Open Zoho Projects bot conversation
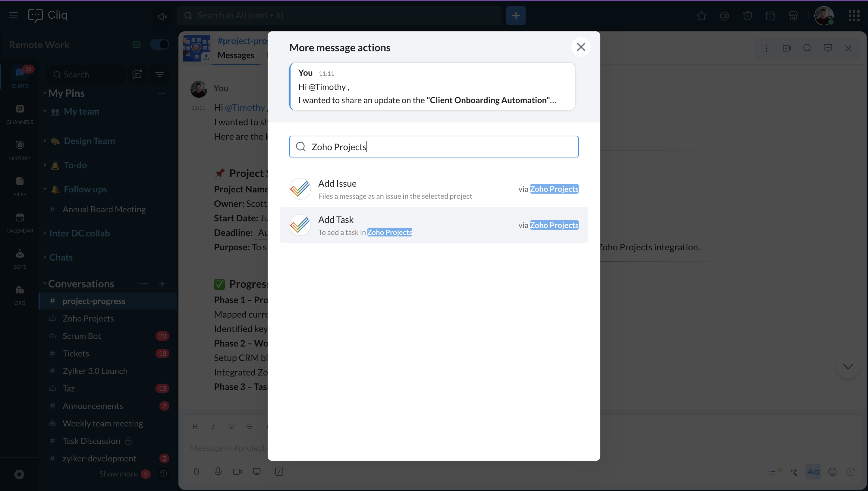 coord(108,318)
